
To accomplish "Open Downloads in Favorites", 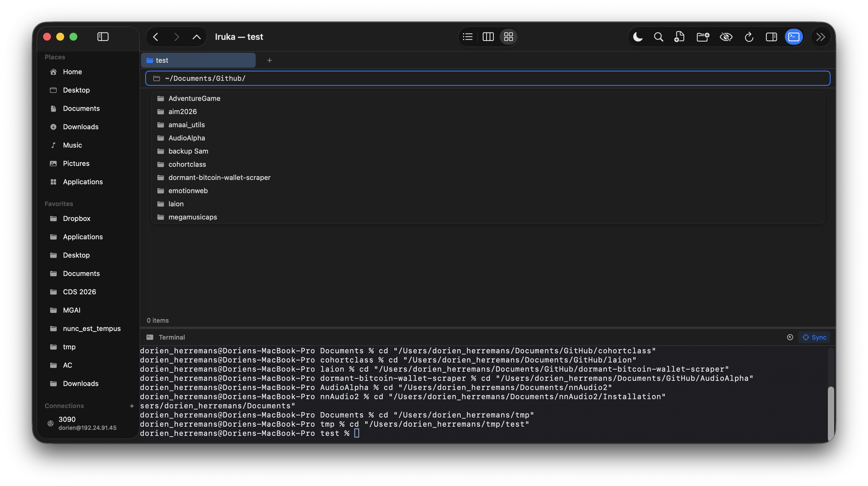I will pos(88,383).
